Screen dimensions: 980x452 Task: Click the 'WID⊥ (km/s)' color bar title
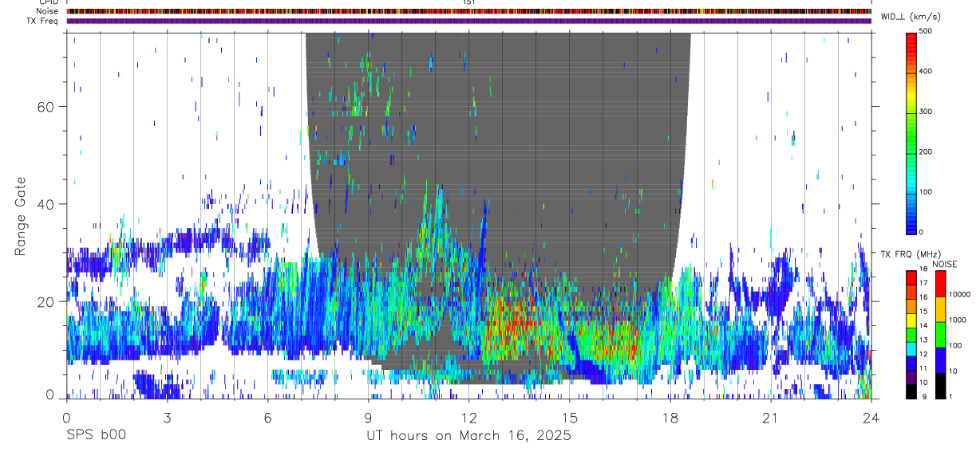[912, 16]
